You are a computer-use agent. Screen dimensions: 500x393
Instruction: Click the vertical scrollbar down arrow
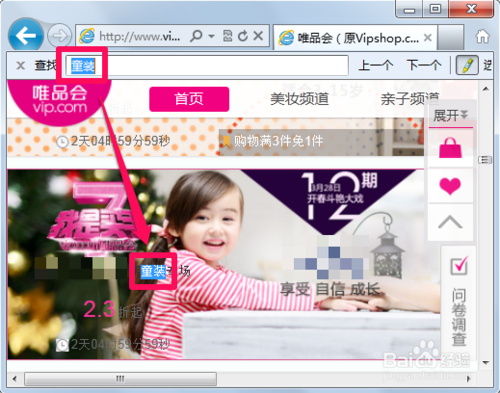[485, 362]
